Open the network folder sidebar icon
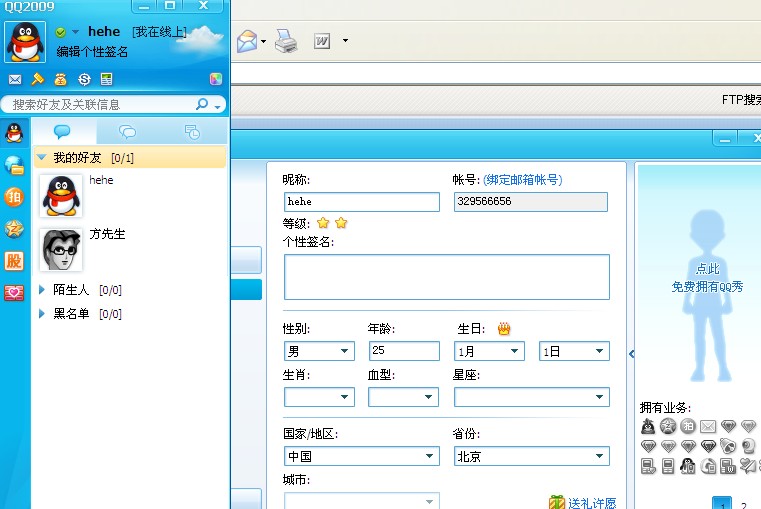The image size is (761, 509). [x=14, y=165]
